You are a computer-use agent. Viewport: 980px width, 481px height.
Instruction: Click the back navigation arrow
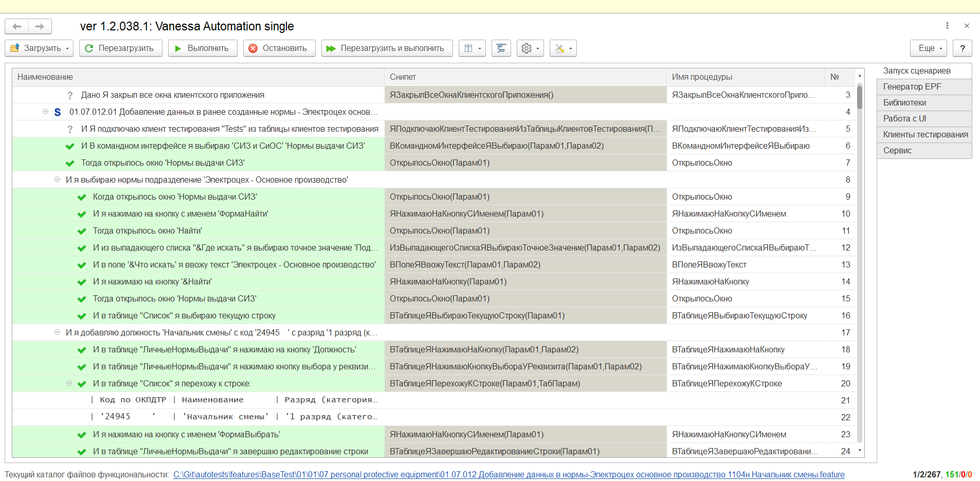[17, 26]
